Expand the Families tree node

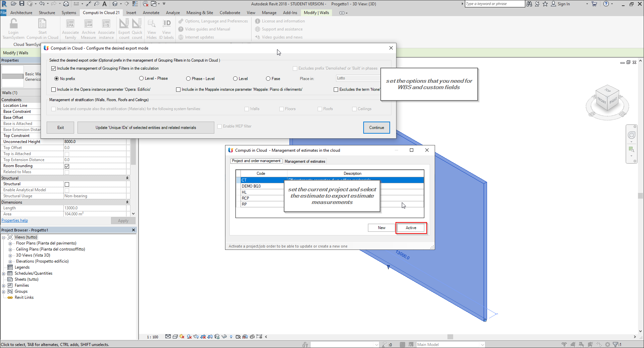point(3,286)
